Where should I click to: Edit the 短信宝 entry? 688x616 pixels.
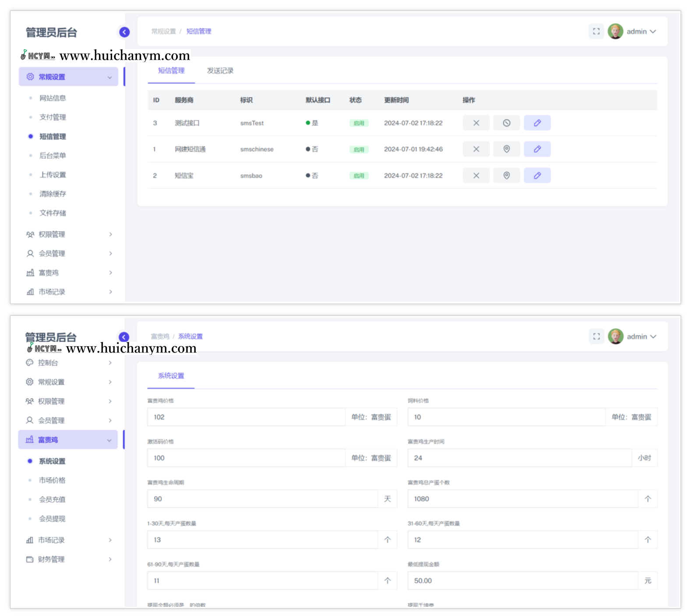point(537,176)
